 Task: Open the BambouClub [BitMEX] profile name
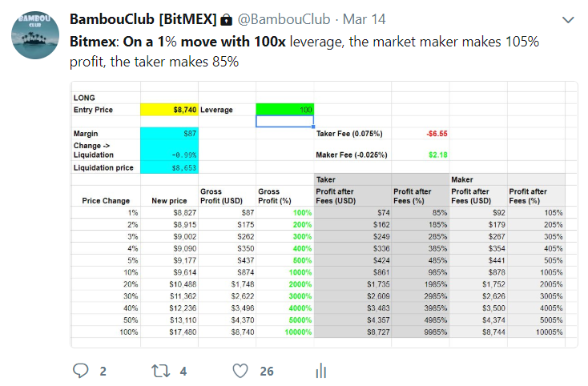(143, 19)
